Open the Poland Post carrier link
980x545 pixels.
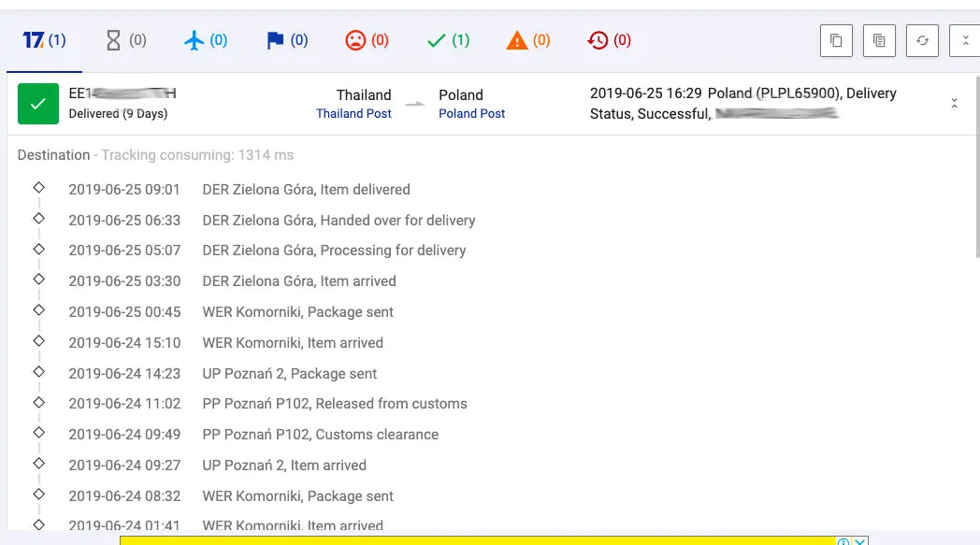[x=472, y=114]
